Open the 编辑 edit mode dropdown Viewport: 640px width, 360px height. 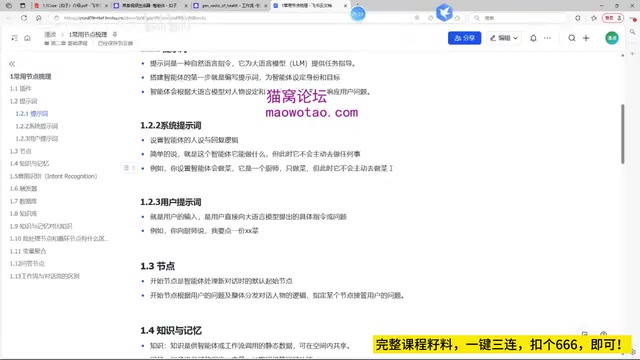pos(504,38)
